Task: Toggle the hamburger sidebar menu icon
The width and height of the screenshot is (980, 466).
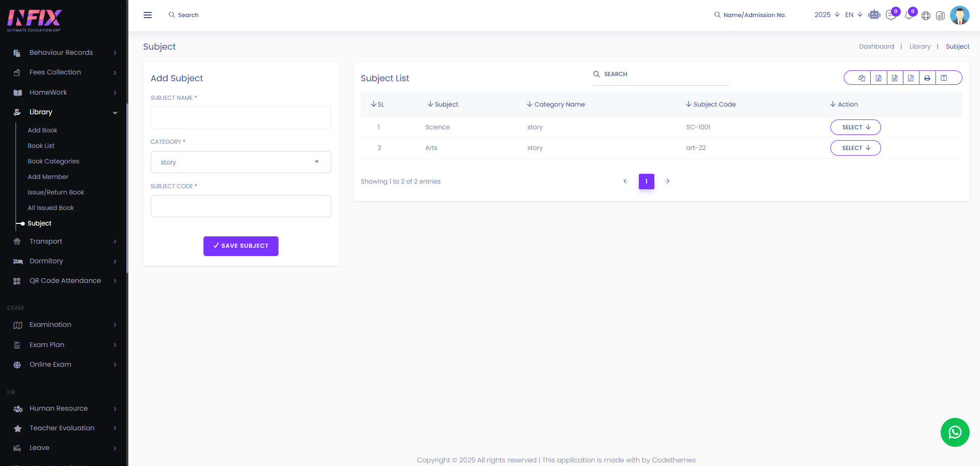Action: point(148,15)
